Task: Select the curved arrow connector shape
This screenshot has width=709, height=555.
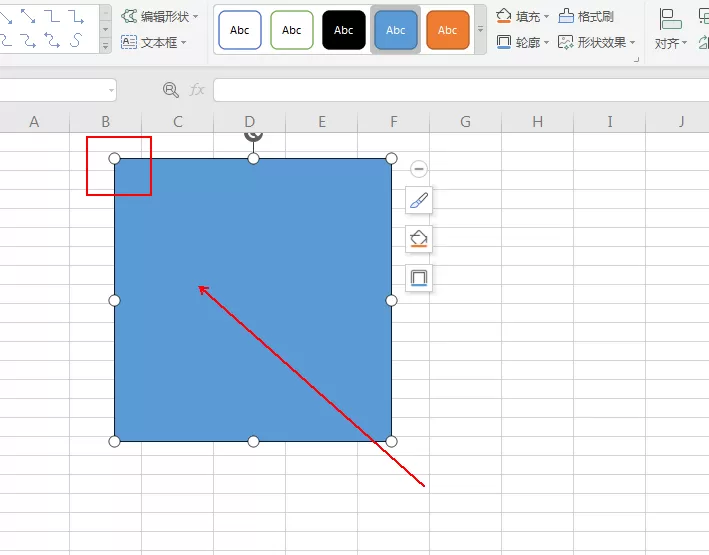Action: [28, 41]
